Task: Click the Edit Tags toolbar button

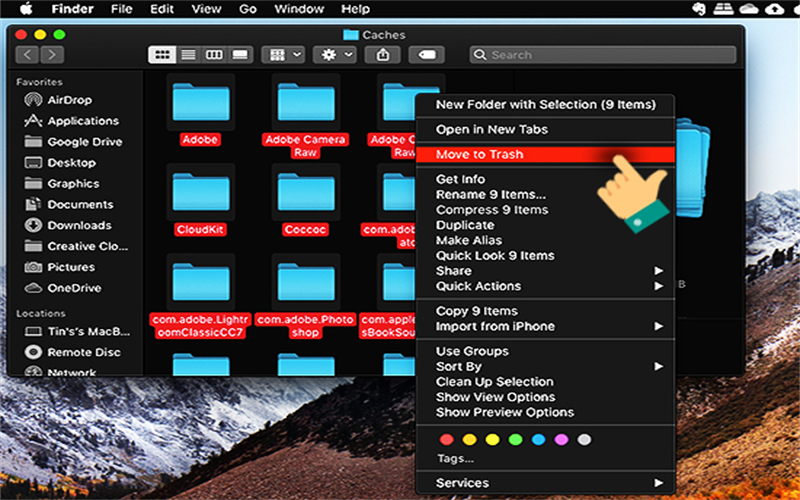Action: pyautogui.click(x=427, y=55)
